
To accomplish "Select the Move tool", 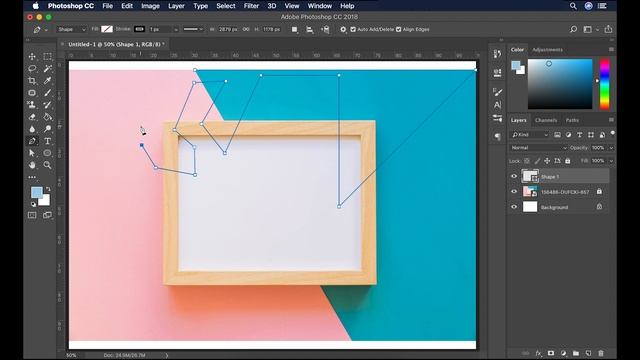I will 32,56.
